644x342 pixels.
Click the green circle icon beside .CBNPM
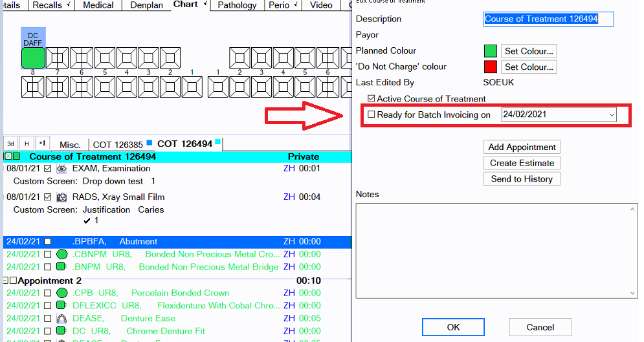click(62, 255)
